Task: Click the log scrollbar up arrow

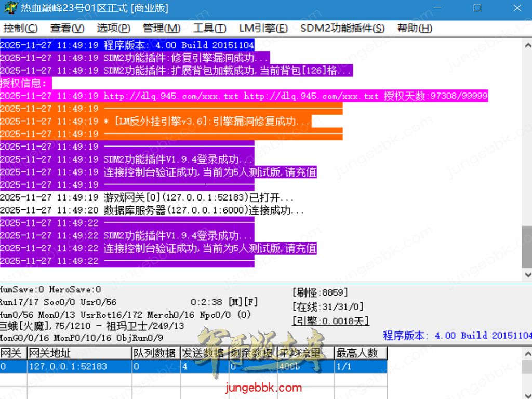Action: pos(527,45)
